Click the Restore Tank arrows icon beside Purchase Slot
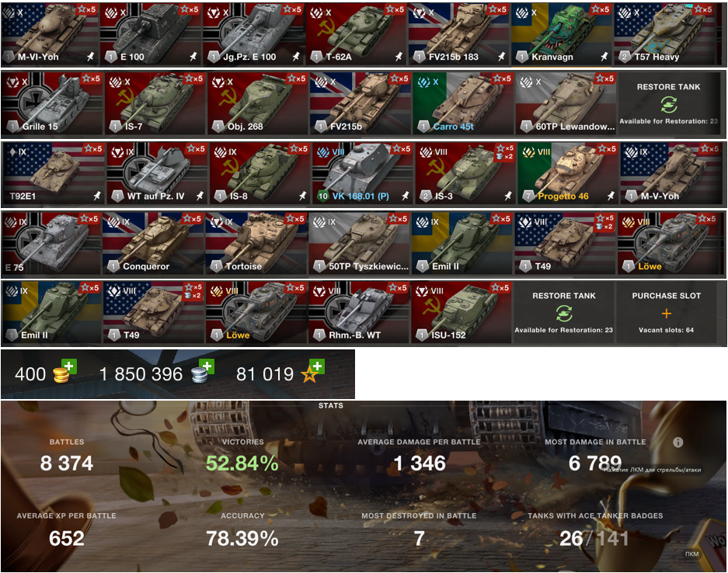This screenshot has height=573, width=728. (563, 313)
